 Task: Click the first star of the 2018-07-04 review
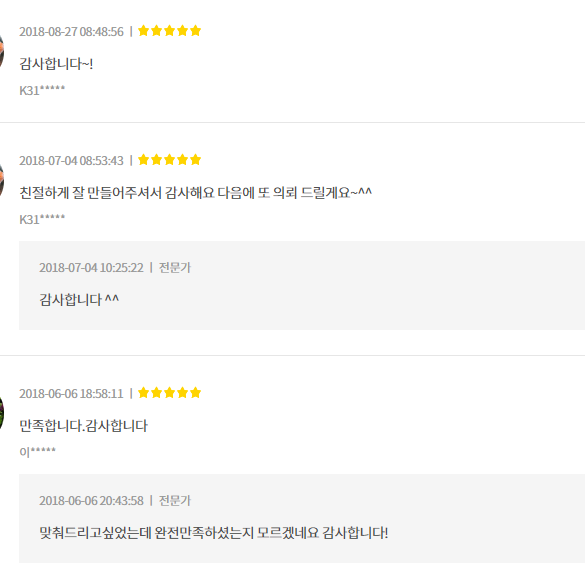(x=144, y=160)
